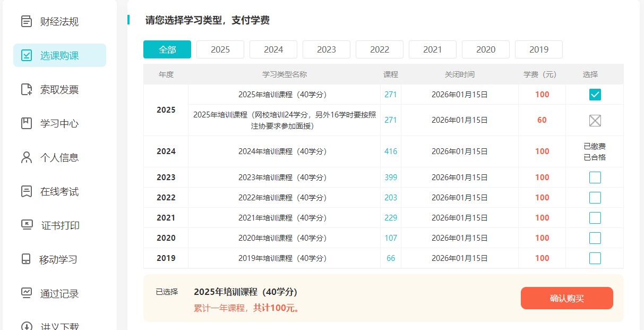Image resolution: width=644 pixels, height=330 pixels.
Task: Open 学习中心 via its book icon
Action: point(26,123)
